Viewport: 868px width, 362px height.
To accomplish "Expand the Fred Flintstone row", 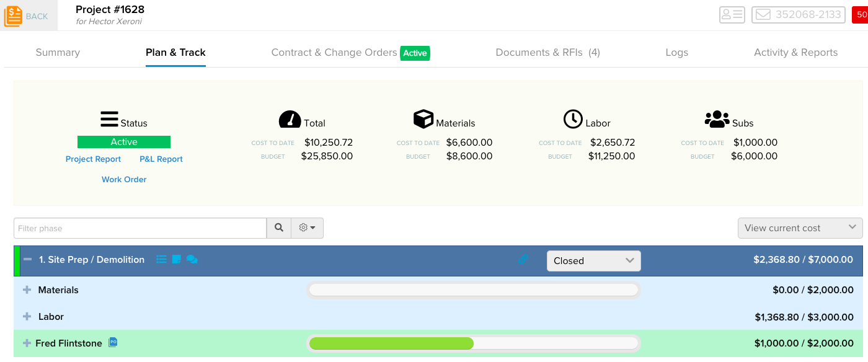I will (x=27, y=343).
